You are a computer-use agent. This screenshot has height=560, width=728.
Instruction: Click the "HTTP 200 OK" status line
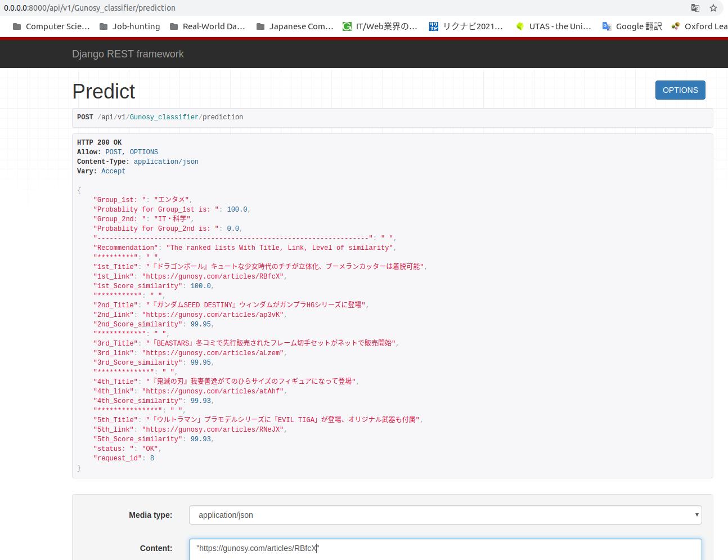(99, 142)
